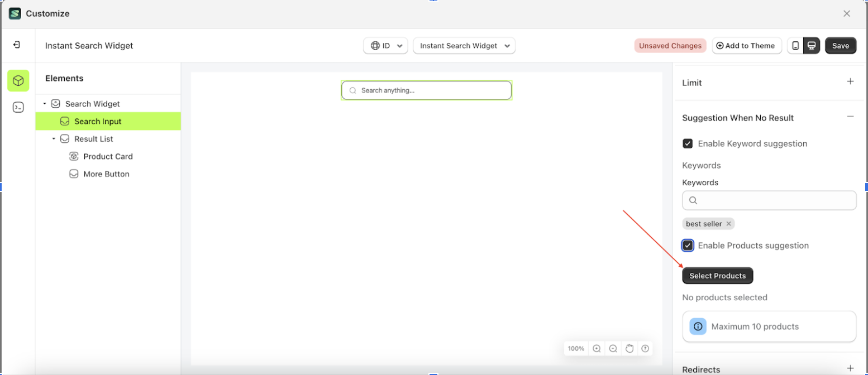868x375 pixels.
Task: Click the exit editor icon in sidebar
Action: coord(17,45)
